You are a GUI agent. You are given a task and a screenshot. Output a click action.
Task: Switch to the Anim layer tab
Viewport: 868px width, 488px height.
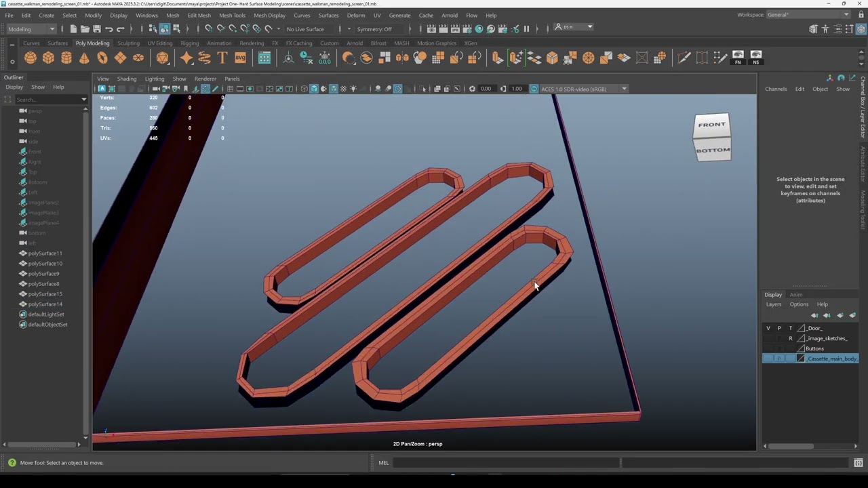tap(796, 295)
